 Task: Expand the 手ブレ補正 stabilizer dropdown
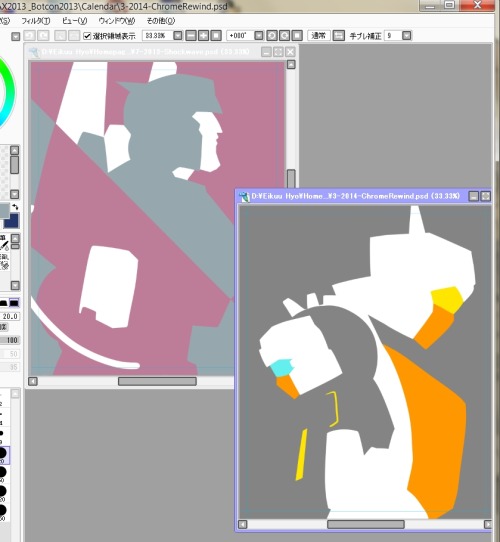[x=407, y=36]
